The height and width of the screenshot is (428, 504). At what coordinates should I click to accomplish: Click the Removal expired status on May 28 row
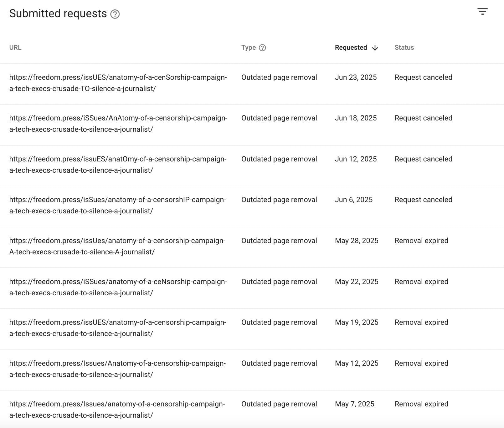[x=421, y=241]
